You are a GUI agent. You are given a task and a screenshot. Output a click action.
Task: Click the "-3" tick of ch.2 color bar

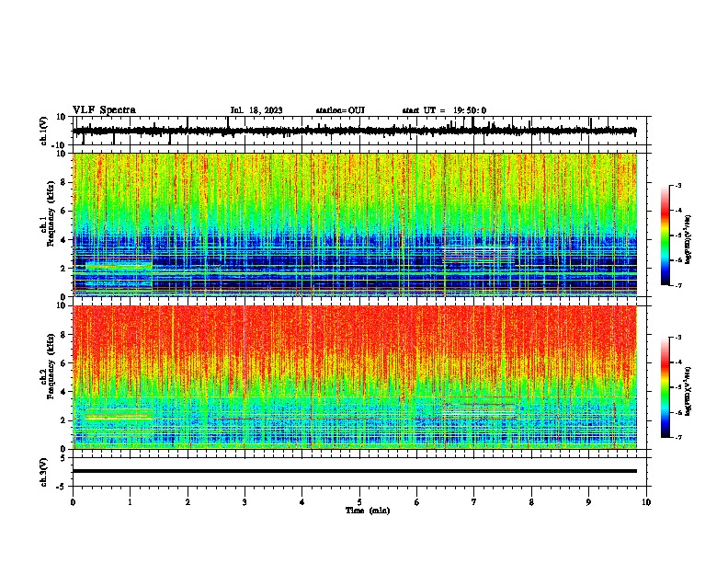click(677, 338)
